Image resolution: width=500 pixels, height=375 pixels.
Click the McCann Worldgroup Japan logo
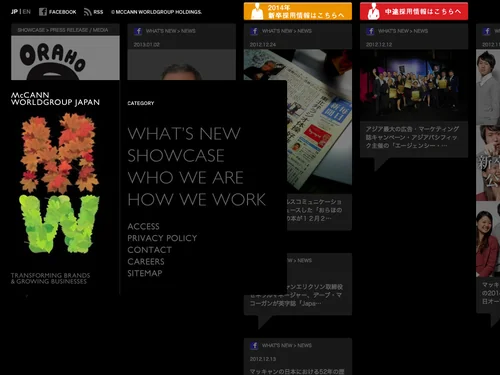[55, 99]
